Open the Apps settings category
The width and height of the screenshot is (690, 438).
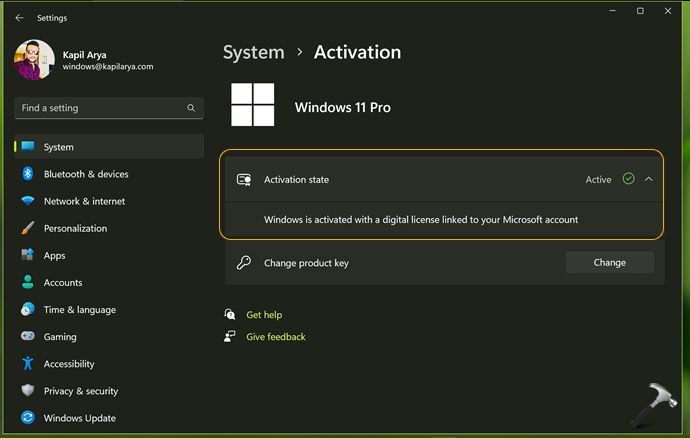pos(54,256)
